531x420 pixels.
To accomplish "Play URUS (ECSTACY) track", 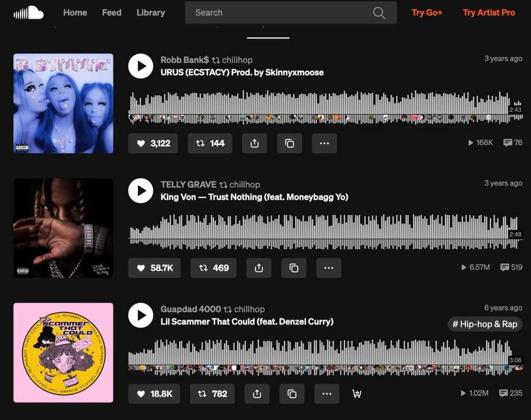I will pos(141,66).
